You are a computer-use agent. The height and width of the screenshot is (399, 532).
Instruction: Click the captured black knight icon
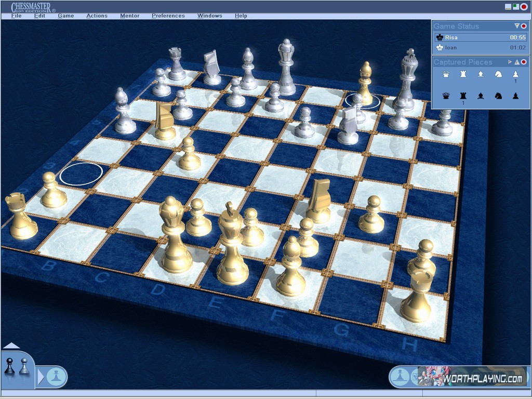click(498, 96)
